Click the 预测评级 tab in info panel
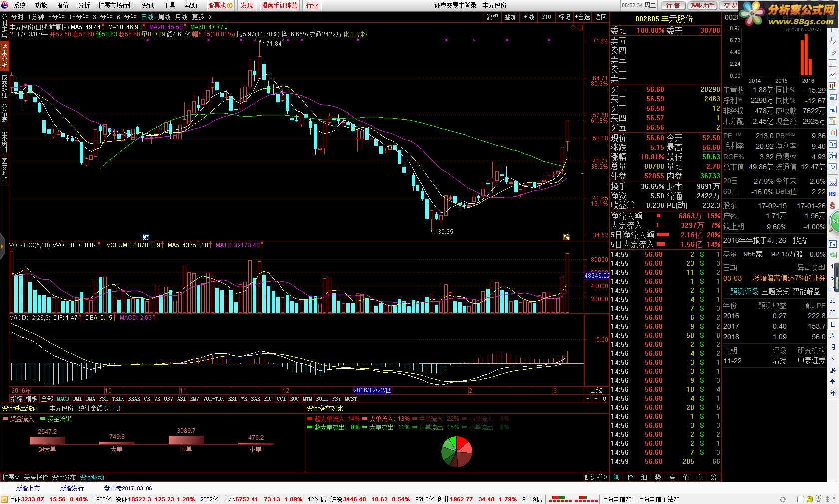This screenshot has height=504, width=839. pos(744,291)
